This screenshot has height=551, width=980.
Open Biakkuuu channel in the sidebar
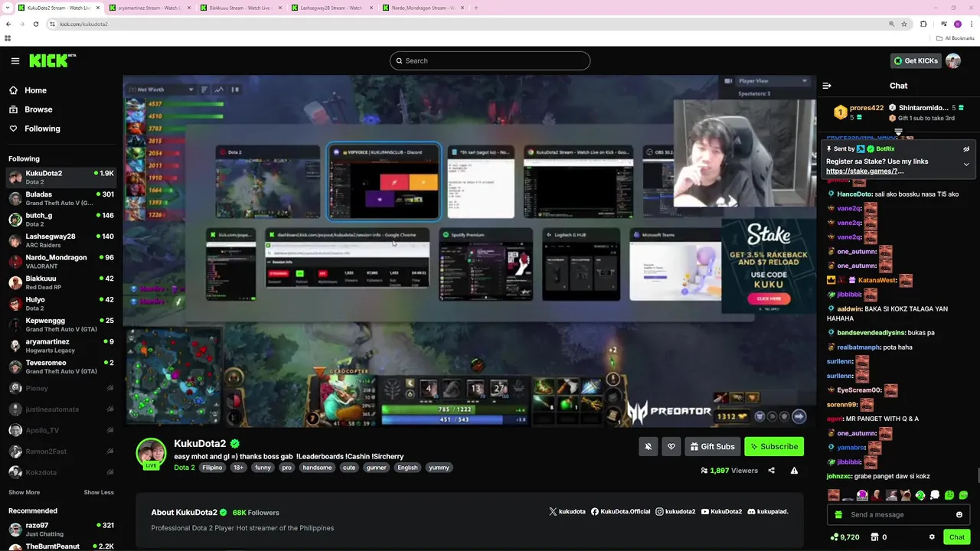click(61, 282)
